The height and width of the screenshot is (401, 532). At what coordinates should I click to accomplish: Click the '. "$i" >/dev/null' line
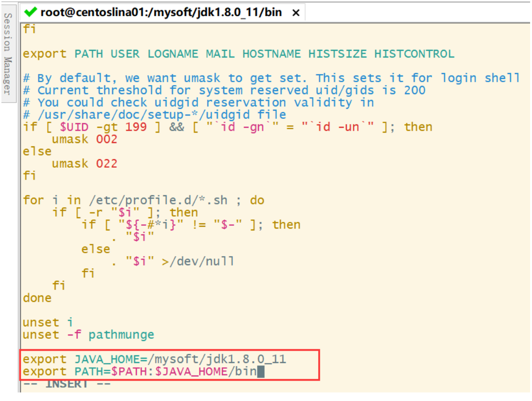click(173, 262)
